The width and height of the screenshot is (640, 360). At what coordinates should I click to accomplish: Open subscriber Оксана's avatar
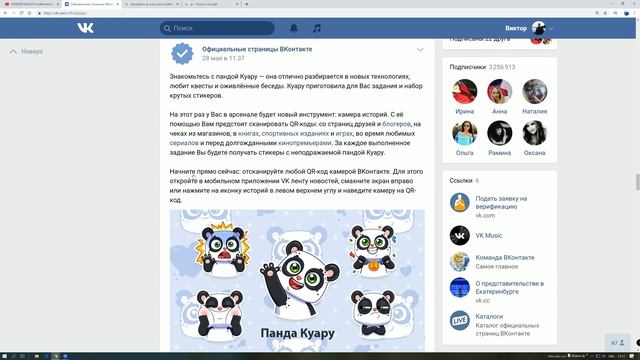click(x=535, y=133)
